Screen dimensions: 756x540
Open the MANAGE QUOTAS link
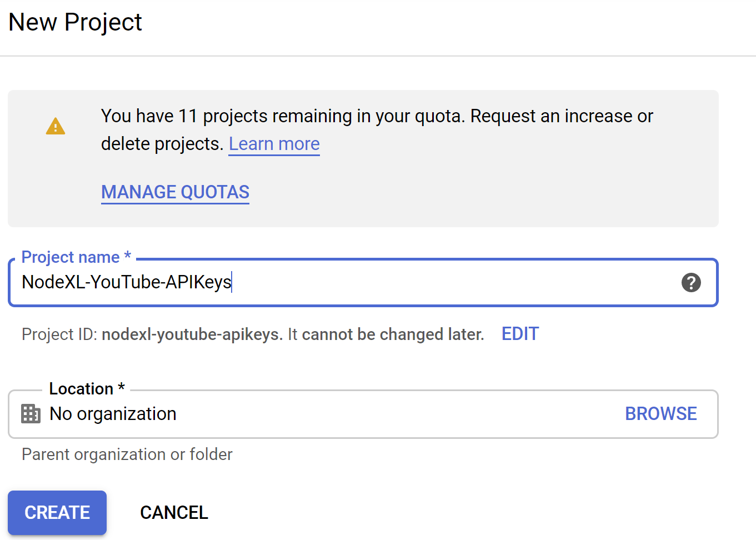(x=175, y=192)
